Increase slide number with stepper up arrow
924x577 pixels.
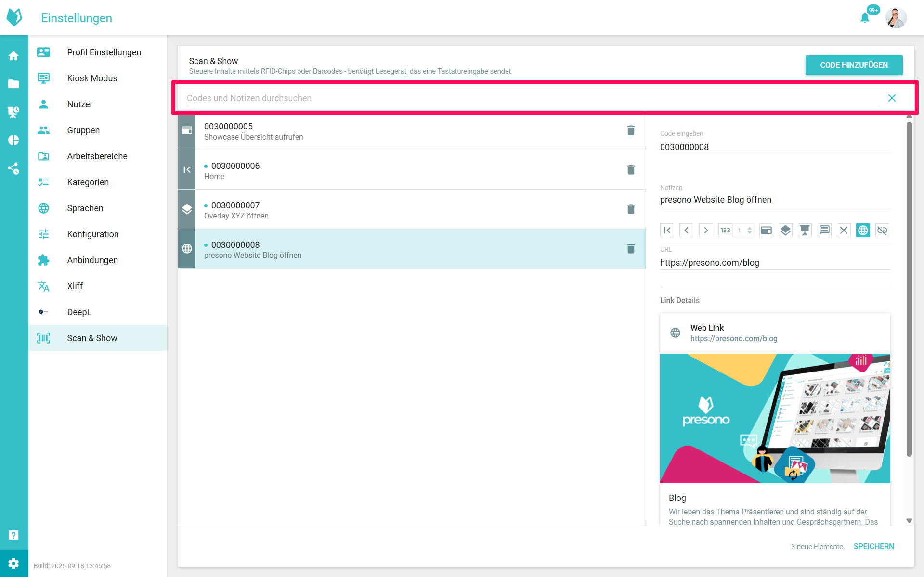point(750,228)
